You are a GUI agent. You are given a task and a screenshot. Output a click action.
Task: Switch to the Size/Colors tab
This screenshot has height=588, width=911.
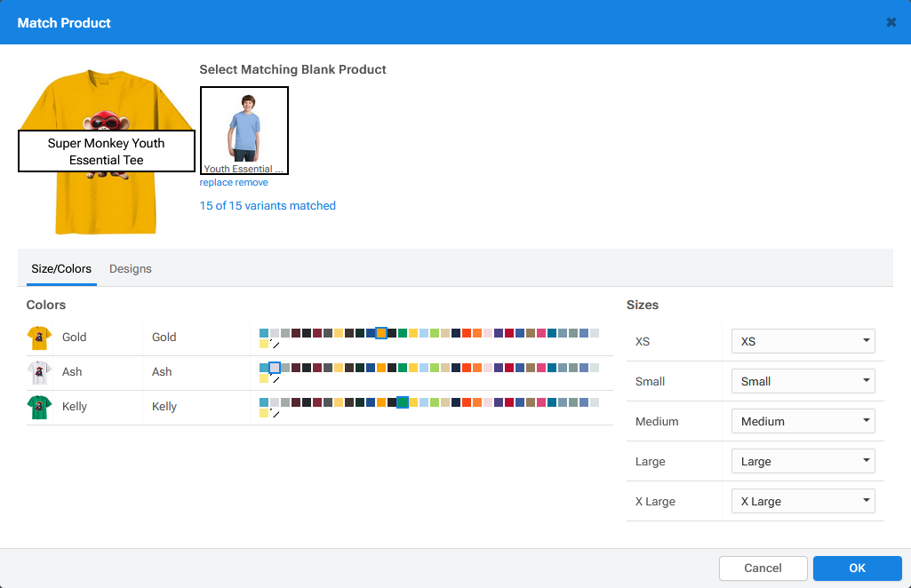click(x=61, y=269)
